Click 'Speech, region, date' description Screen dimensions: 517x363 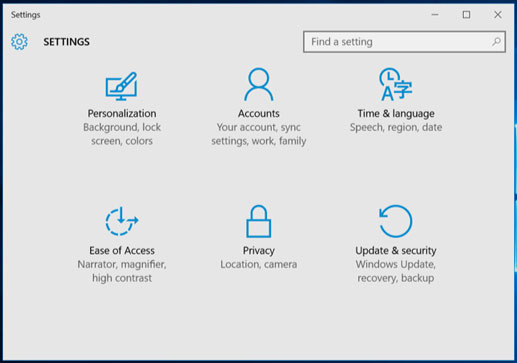point(396,127)
